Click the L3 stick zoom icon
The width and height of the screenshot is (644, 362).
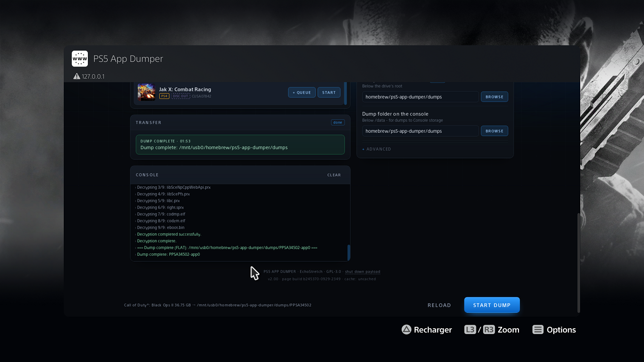[x=470, y=330]
